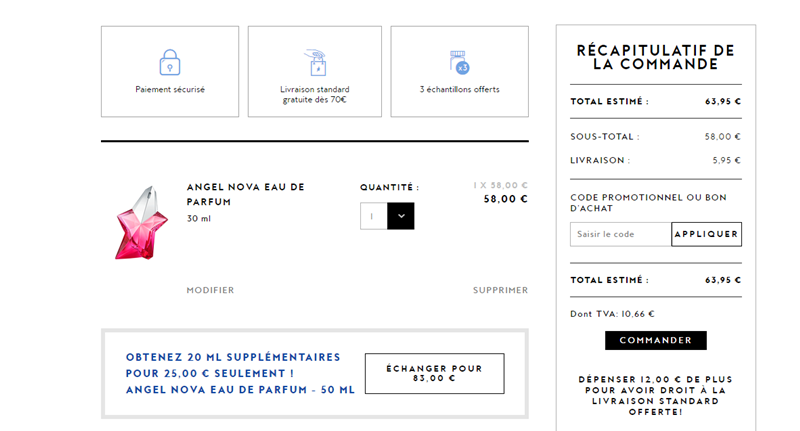
Task: Open Angel Nova Eau de Parfum product title
Action: pos(245,194)
